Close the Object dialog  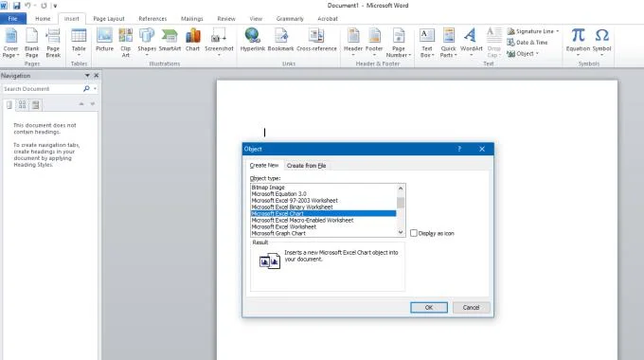(482, 149)
